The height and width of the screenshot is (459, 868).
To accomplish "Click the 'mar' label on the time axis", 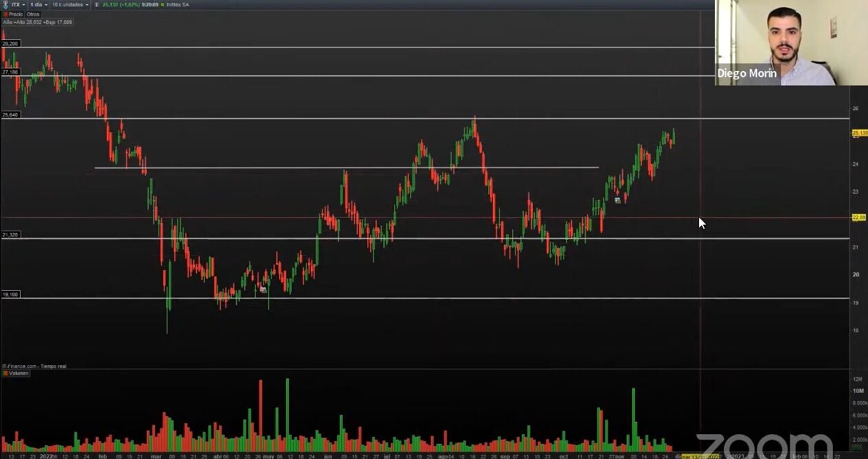I will (157, 456).
